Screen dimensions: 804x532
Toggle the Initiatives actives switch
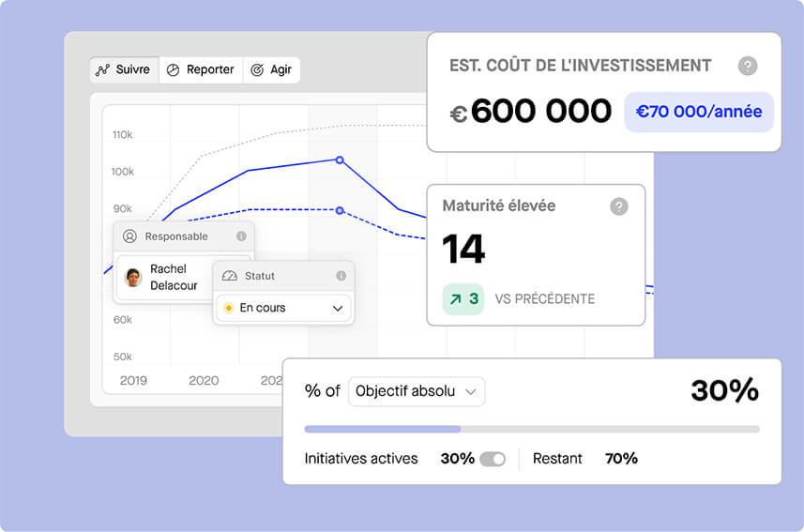pos(493,459)
